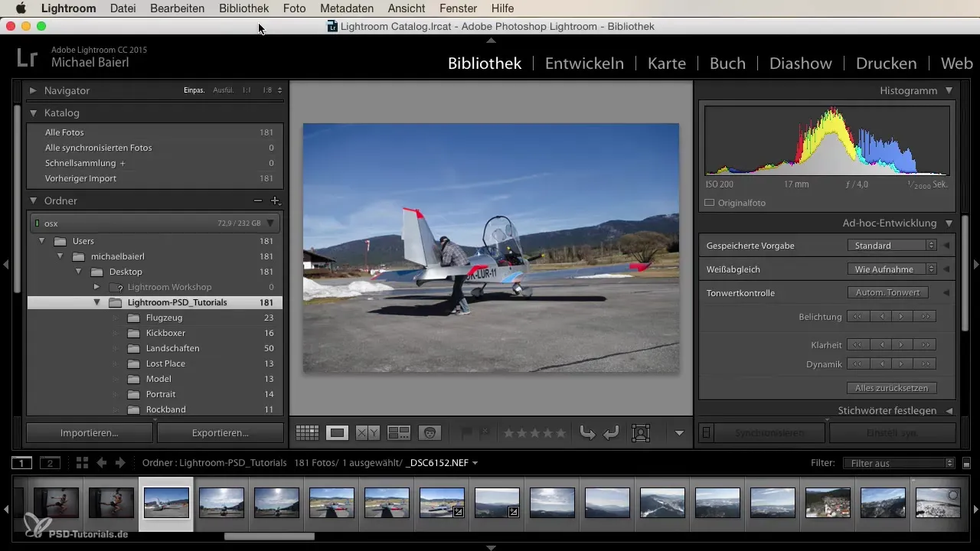Decrease Klarheit by small step
The image size is (980, 551).
(x=880, y=344)
